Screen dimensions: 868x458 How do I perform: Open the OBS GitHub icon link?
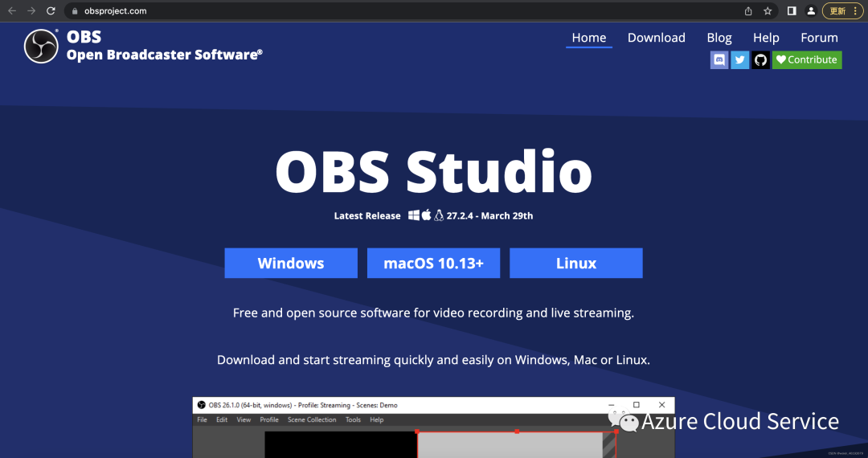(x=760, y=59)
